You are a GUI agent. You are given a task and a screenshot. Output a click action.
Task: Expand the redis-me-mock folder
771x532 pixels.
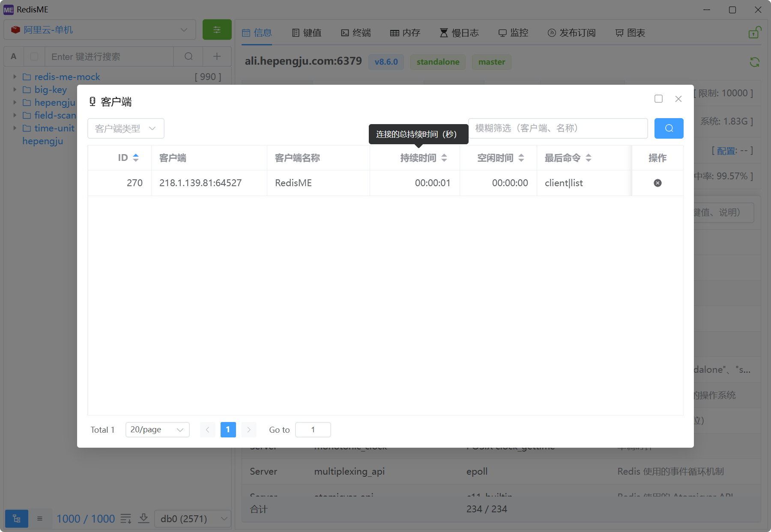click(15, 77)
